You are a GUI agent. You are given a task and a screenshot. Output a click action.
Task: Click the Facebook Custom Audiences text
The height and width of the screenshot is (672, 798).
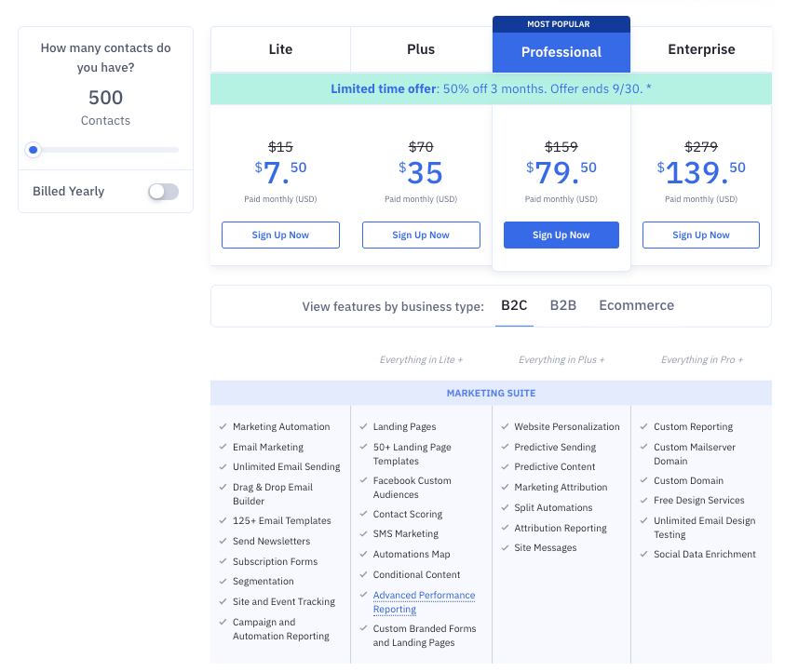(x=412, y=488)
